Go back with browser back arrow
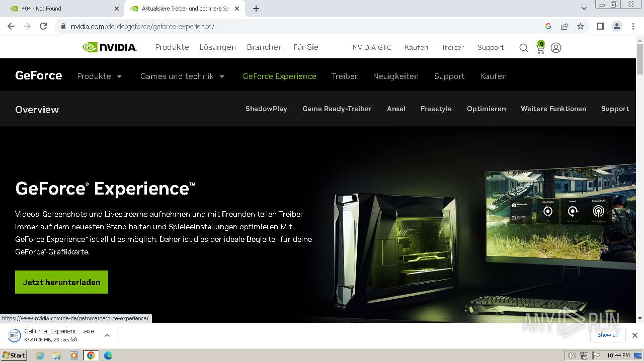This screenshot has height=362, width=644. (11, 26)
